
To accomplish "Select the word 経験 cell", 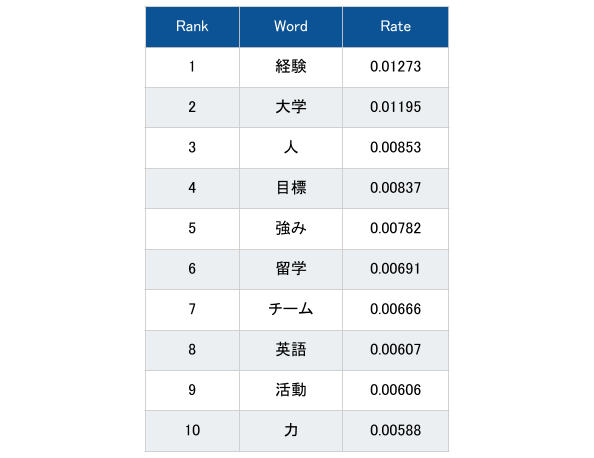I will coord(291,67).
